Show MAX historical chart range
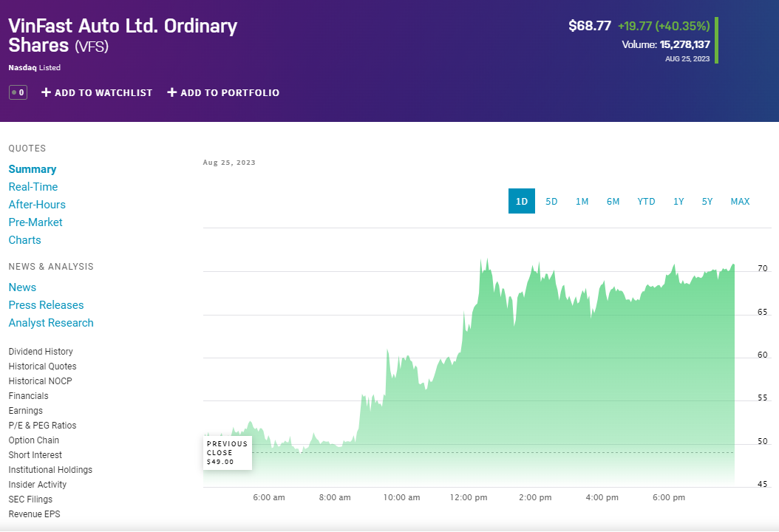 (740, 201)
